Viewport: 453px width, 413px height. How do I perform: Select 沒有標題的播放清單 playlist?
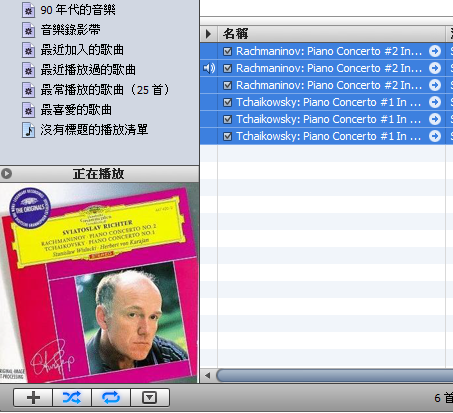(94, 130)
